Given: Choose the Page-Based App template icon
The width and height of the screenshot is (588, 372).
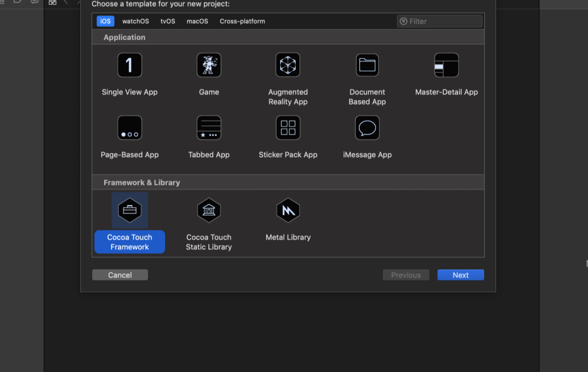Looking at the screenshot, I should click(x=130, y=128).
